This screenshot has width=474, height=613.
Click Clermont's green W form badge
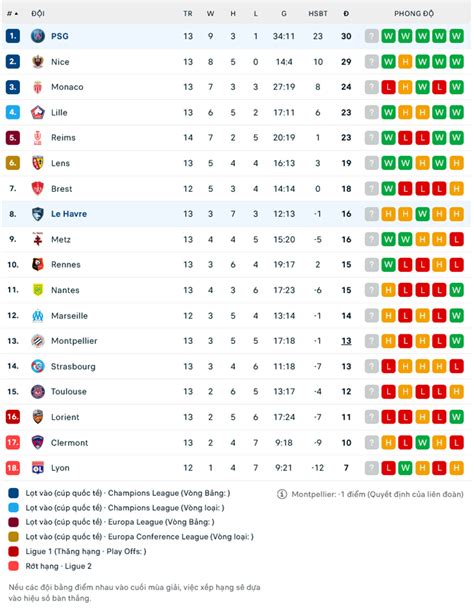(422, 443)
